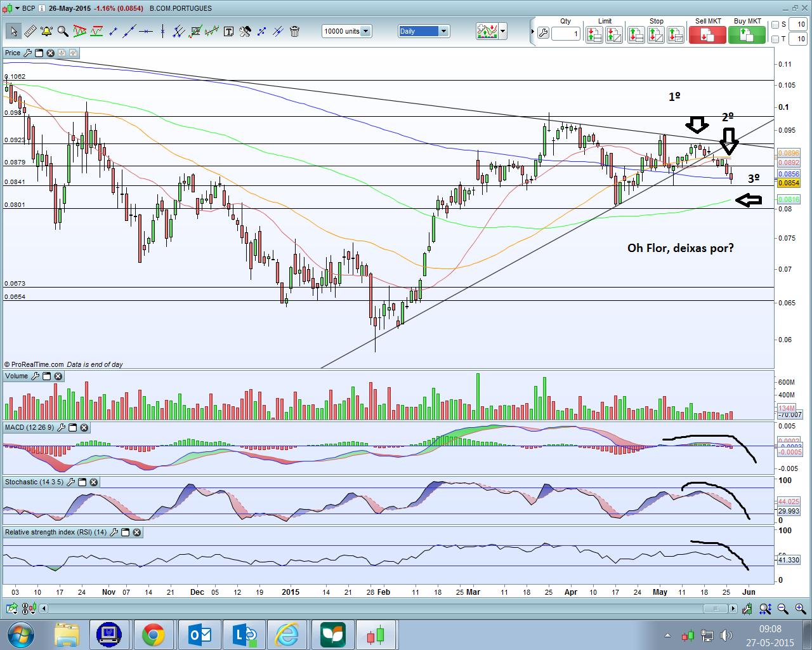Viewport: 812px width, 650px height.
Task: Open Google Chrome from the taskbar
Action: [x=153, y=634]
